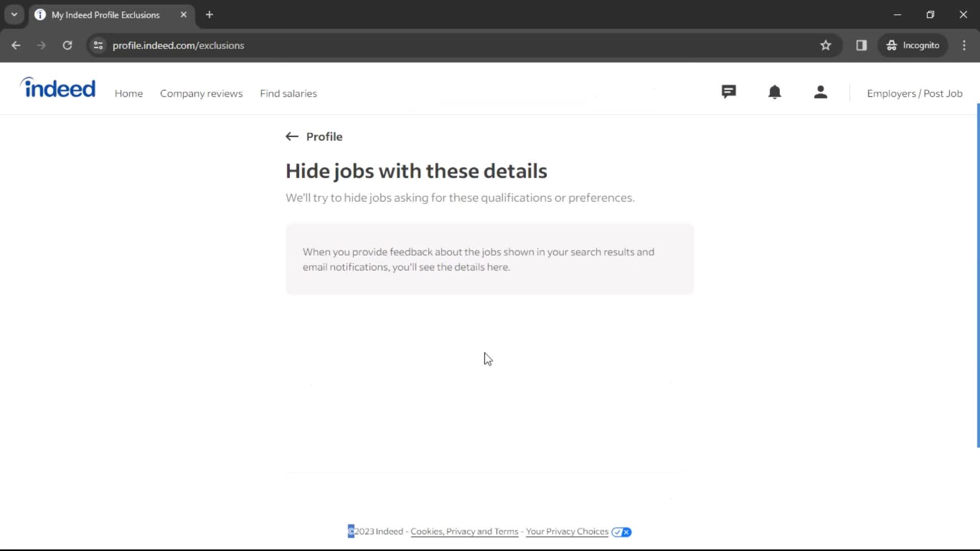Click Find salaries navigation tab
This screenshot has height=551, width=980.
pyautogui.click(x=289, y=93)
